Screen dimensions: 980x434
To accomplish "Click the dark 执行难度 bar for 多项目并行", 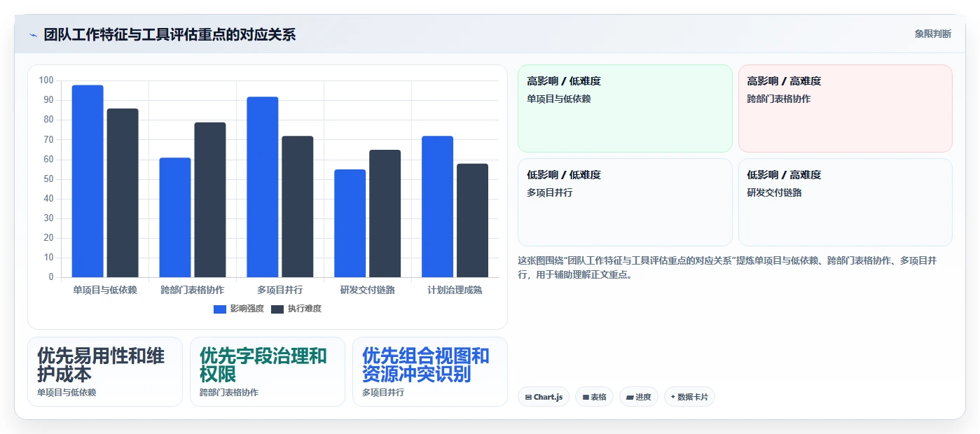I will (298, 206).
